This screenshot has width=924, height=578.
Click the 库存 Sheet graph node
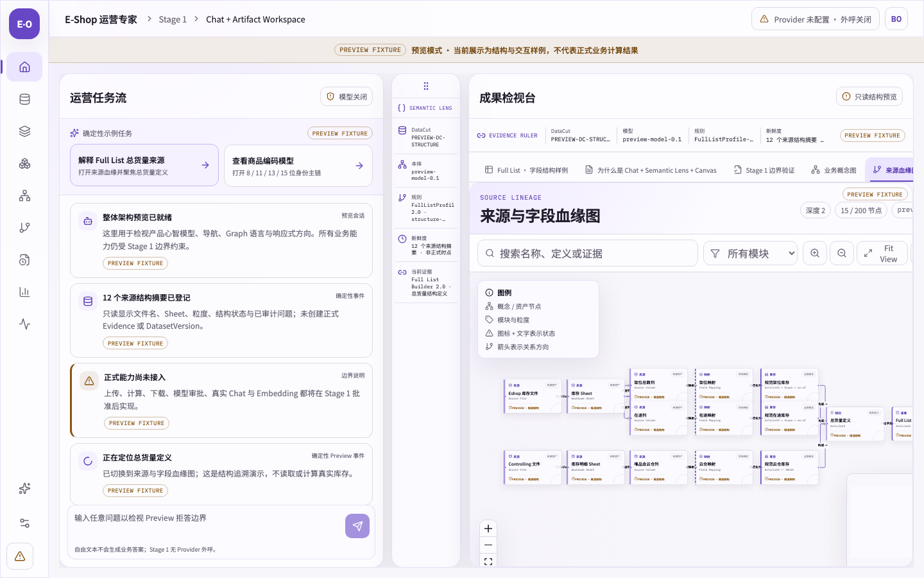[x=595, y=396]
